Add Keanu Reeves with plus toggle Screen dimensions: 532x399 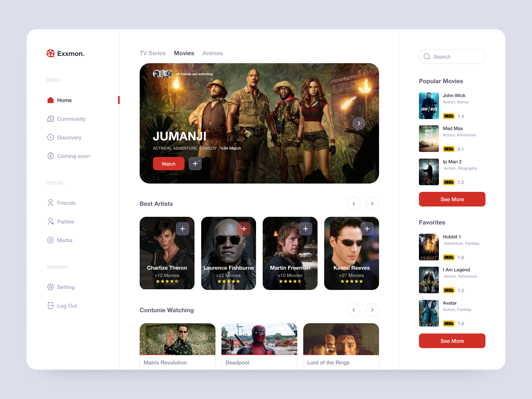367,228
